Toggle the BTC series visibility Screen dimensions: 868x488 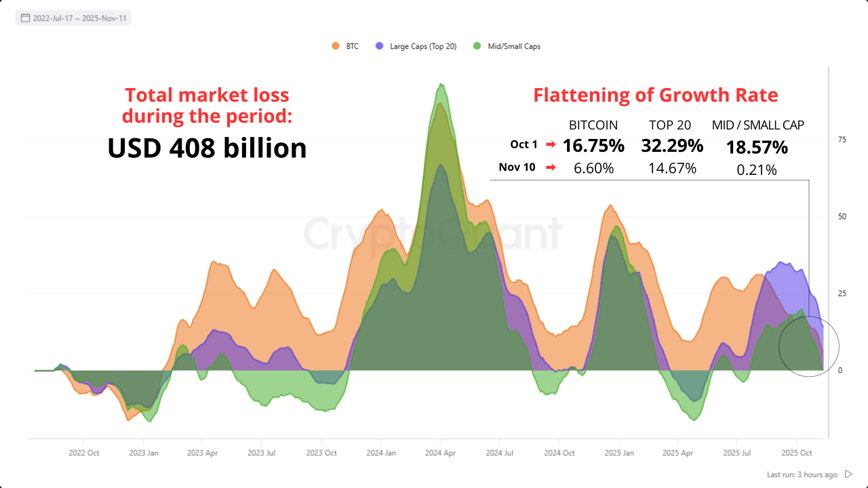[347, 46]
